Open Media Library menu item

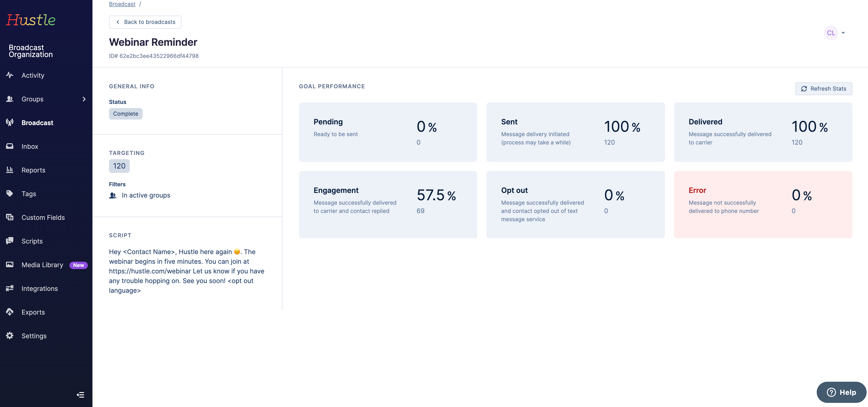[43, 265]
